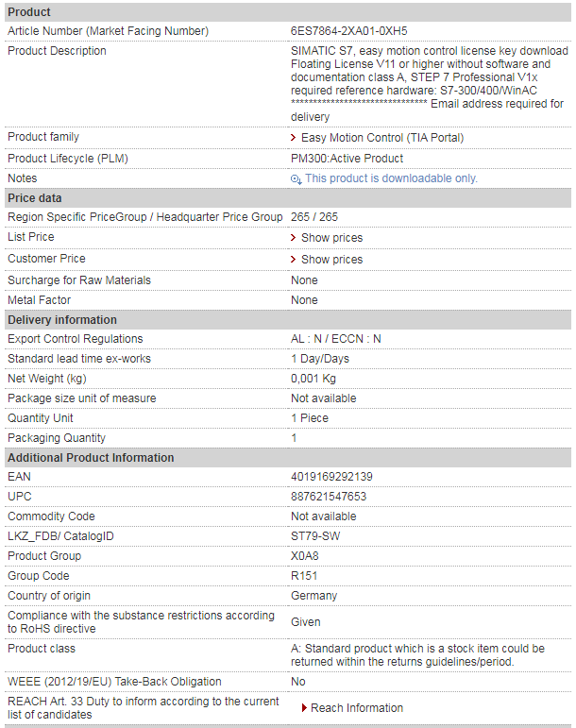Click the Product section header

[x=288, y=12]
